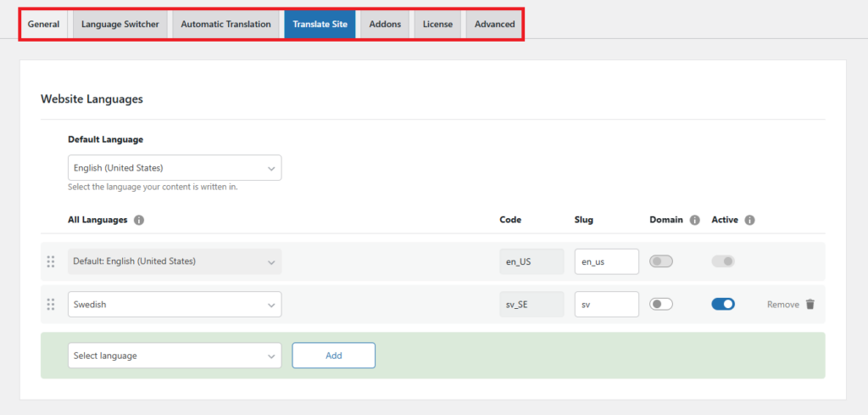Switch to the General tab
868x415 pixels.
[43, 24]
